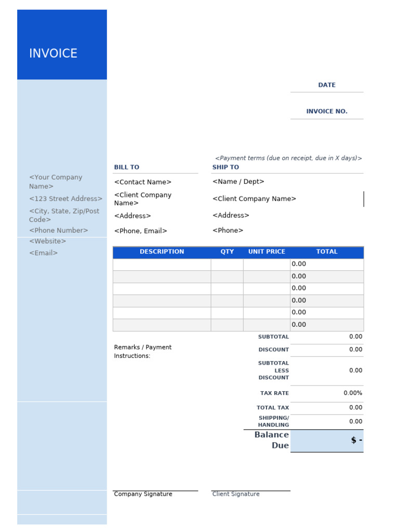
Task: Select the <Name / Dept> placeholder
Action: click(238, 181)
